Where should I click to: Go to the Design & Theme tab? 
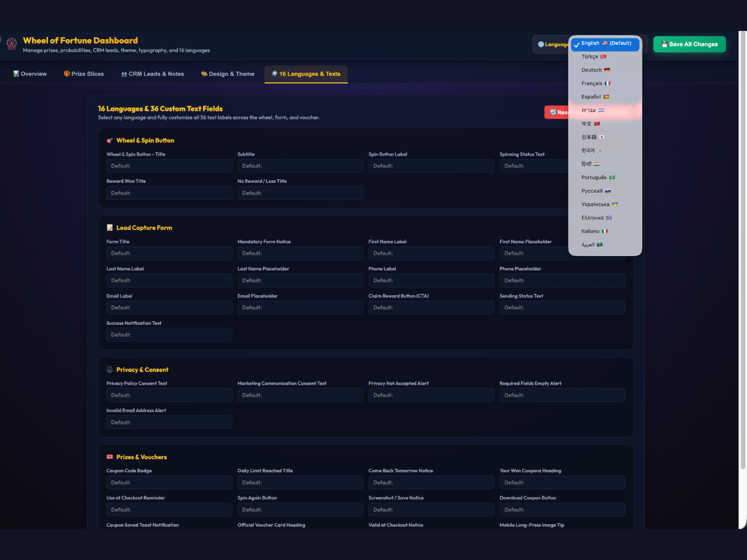pos(227,74)
